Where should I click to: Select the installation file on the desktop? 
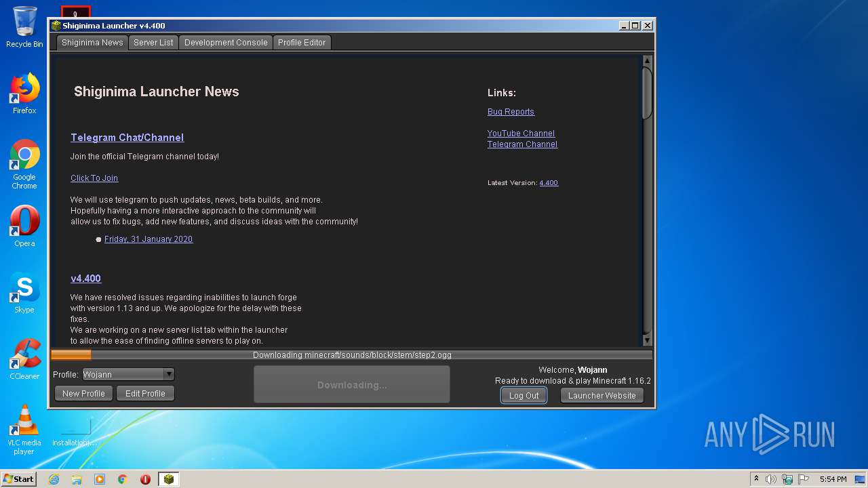[75, 434]
